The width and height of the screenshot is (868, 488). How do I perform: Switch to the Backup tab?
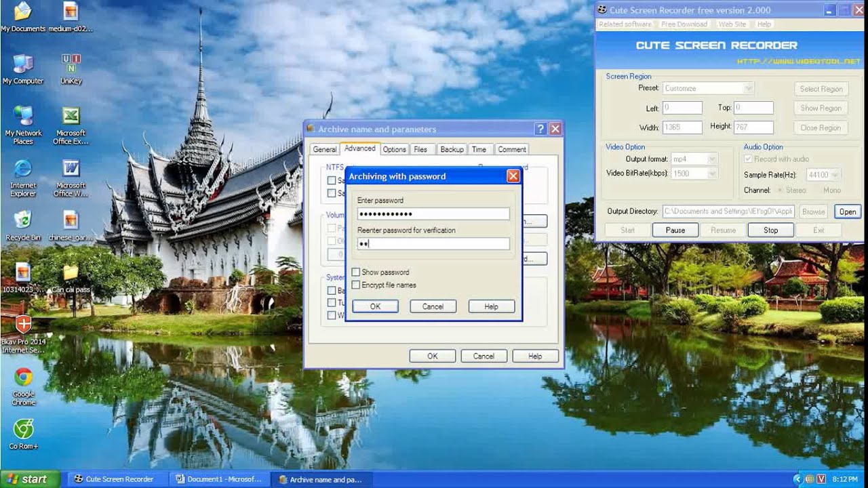452,150
